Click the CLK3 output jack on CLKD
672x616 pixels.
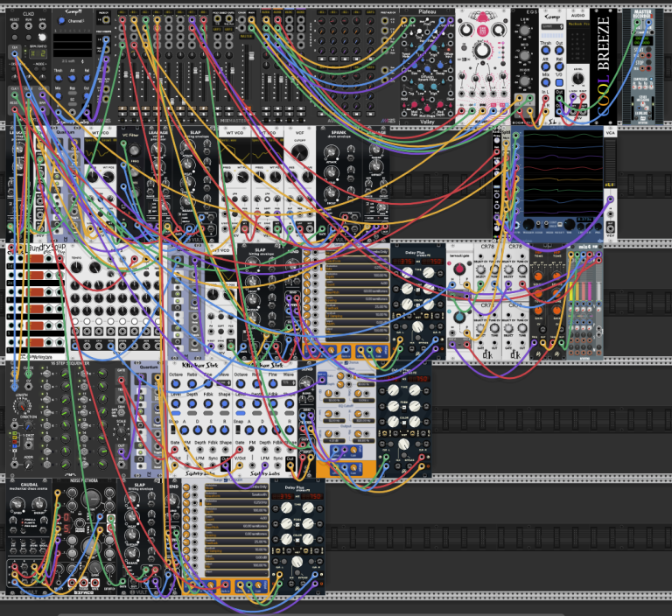[x=42, y=95]
